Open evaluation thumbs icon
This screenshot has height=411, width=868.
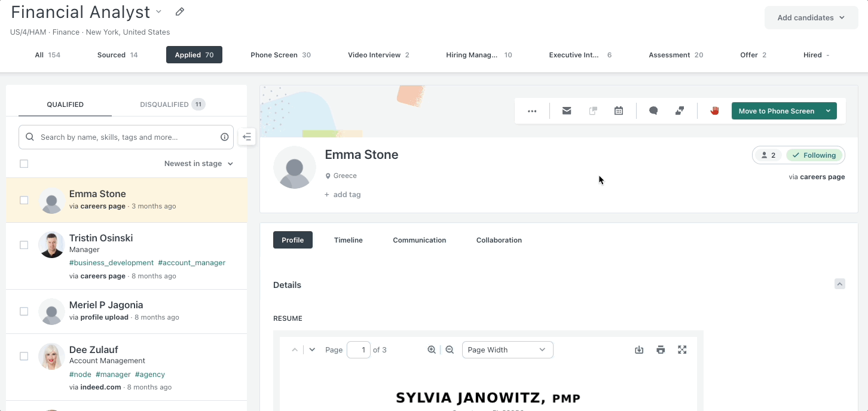tap(680, 111)
